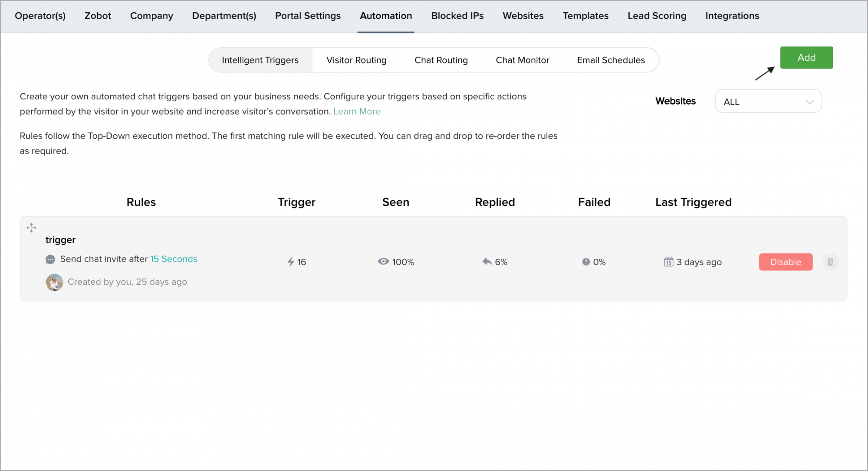Click the trash delete icon for trigger
Screen dimensions: 868x471
point(830,262)
